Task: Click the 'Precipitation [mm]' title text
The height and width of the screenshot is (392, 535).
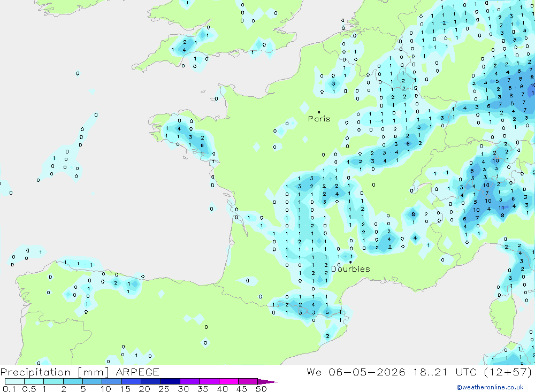Action: 55,372
